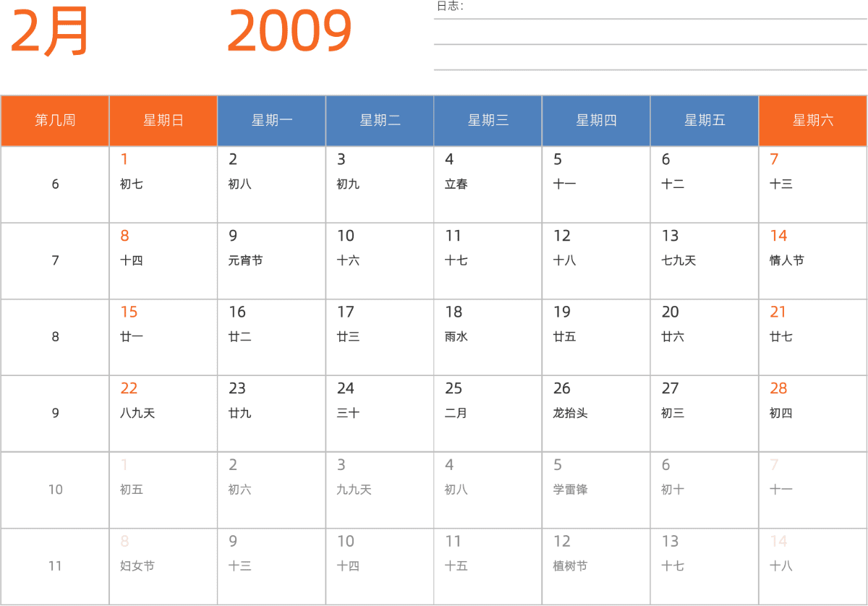Click date number 20
Screen dimensions: 868x606
[x=671, y=312]
